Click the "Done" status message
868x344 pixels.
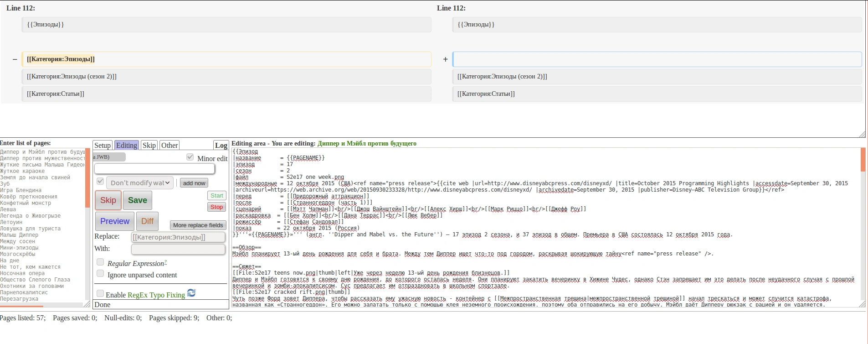click(102, 305)
